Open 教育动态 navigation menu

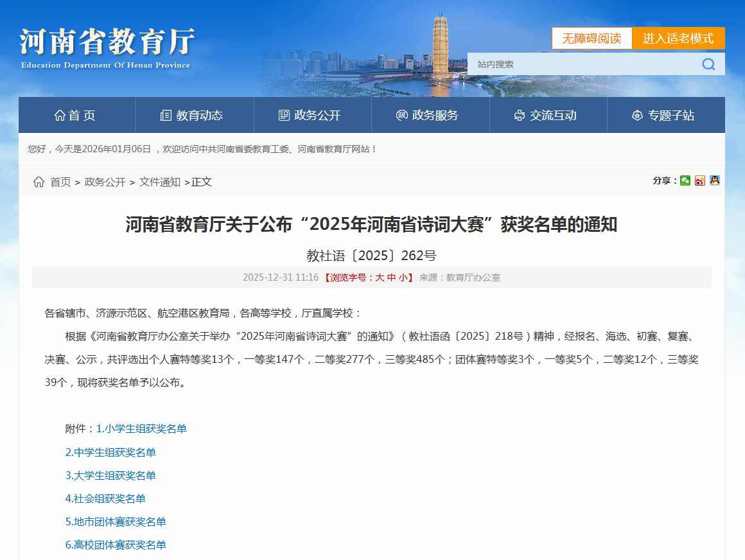pos(192,116)
